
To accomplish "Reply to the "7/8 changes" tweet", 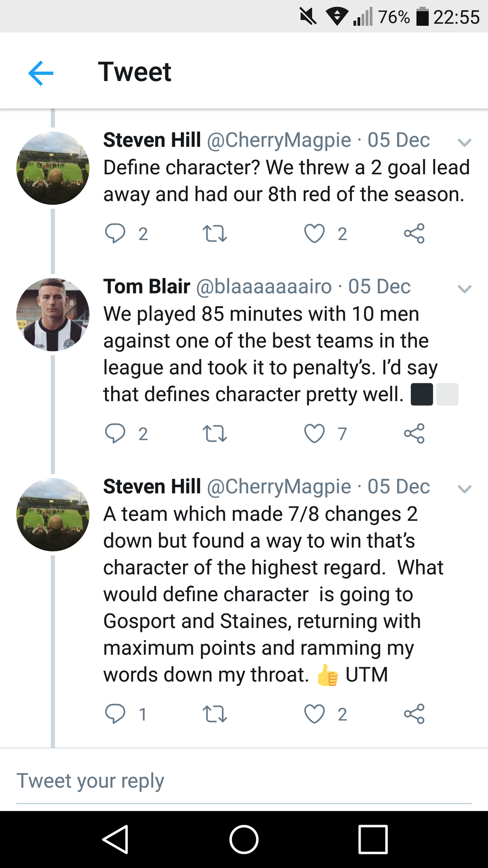I will 115,714.
